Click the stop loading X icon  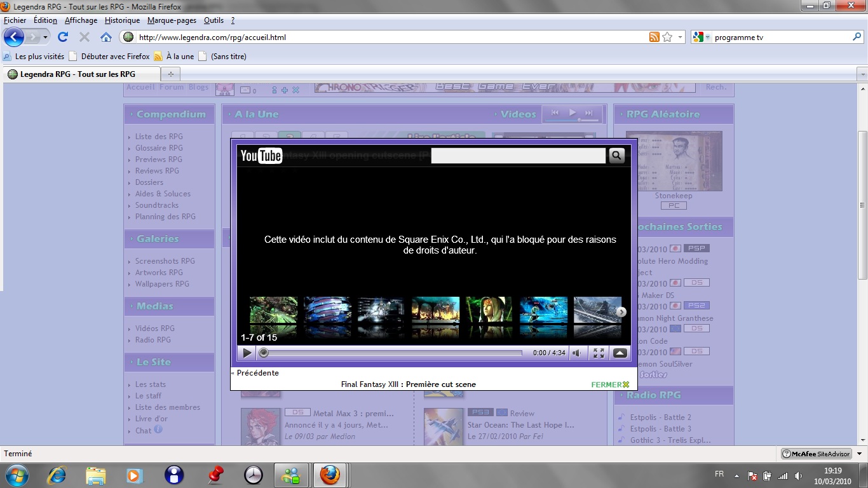pos(85,37)
